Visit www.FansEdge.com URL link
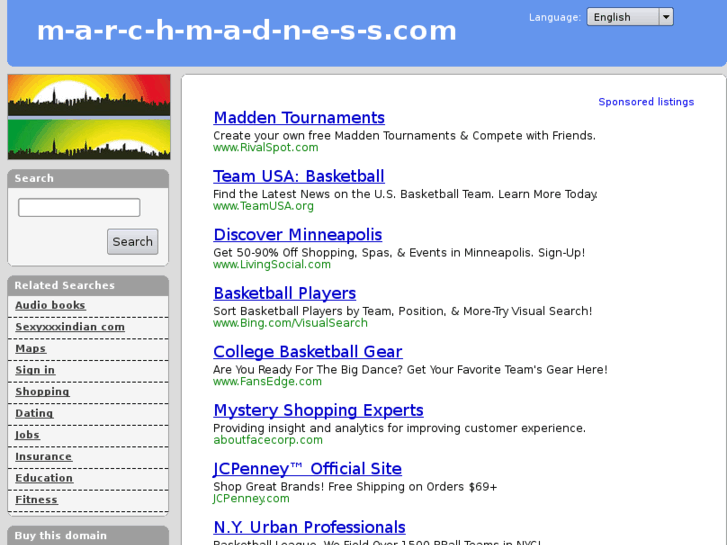This screenshot has width=727, height=545. [x=268, y=381]
